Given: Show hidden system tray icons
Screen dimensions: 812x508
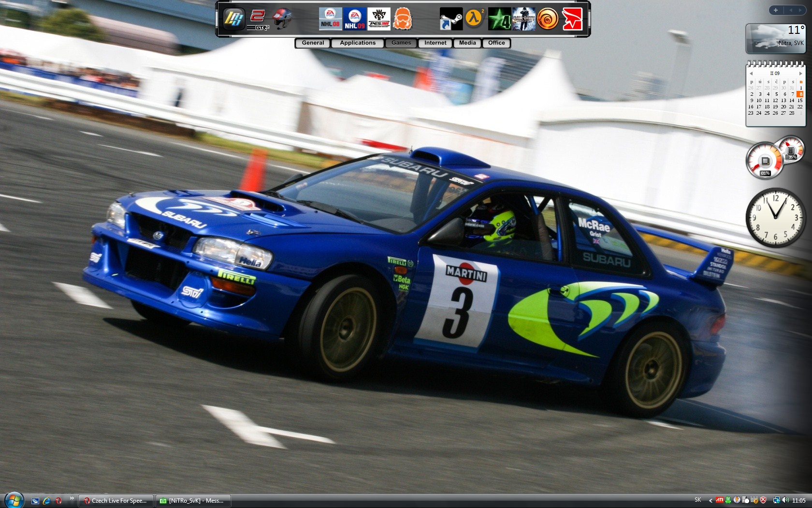Looking at the screenshot, I should (x=710, y=501).
